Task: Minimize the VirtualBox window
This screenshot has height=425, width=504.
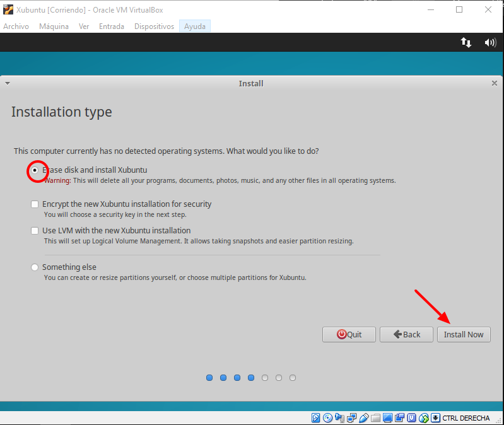Action: click(x=431, y=9)
